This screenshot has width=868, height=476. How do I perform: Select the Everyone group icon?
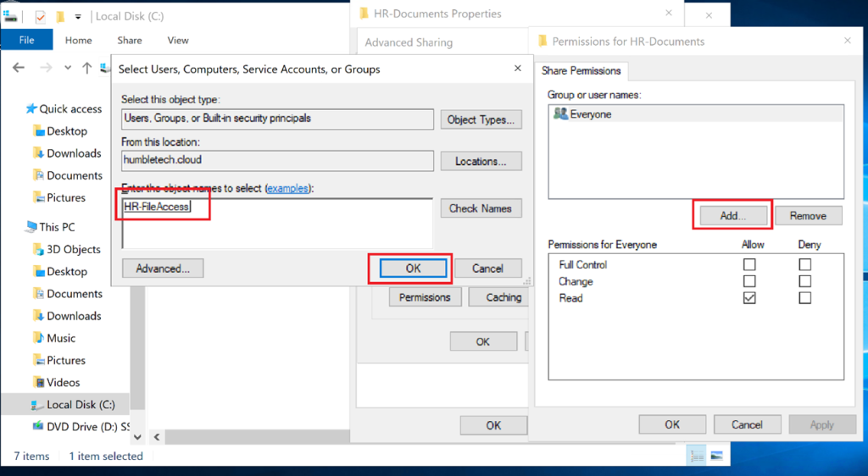[560, 114]
